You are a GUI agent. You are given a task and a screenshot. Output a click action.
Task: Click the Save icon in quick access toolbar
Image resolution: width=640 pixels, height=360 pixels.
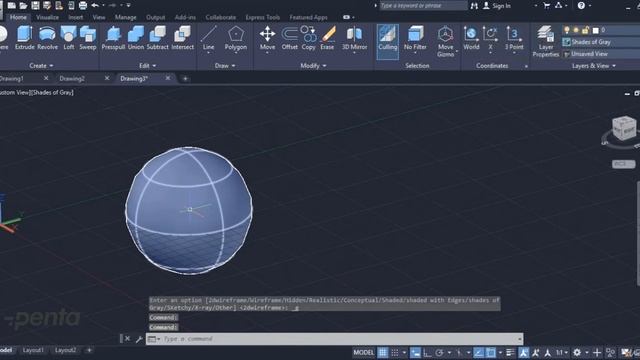[35, 5]
